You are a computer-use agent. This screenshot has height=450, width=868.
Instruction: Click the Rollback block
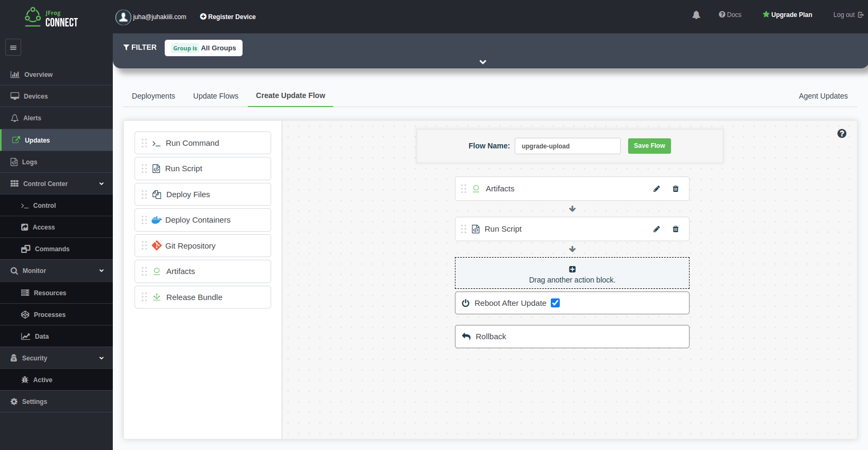tap(572, 337)
